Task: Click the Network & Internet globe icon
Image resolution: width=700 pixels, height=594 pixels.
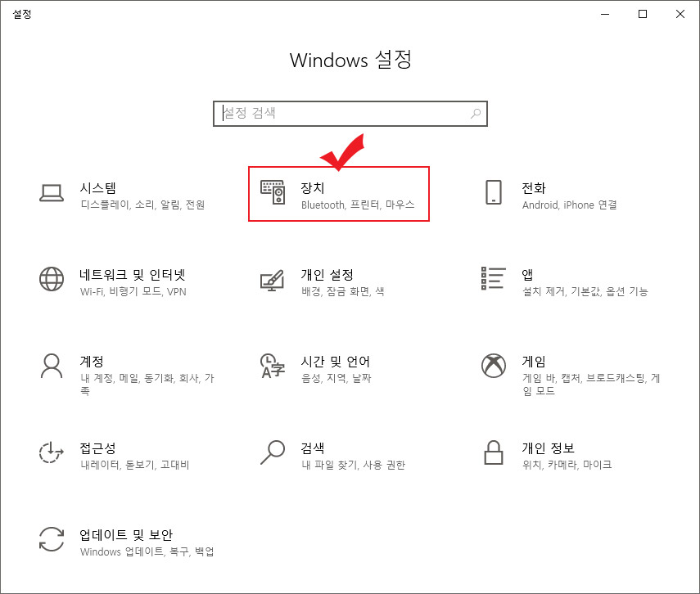Action: 52,279
